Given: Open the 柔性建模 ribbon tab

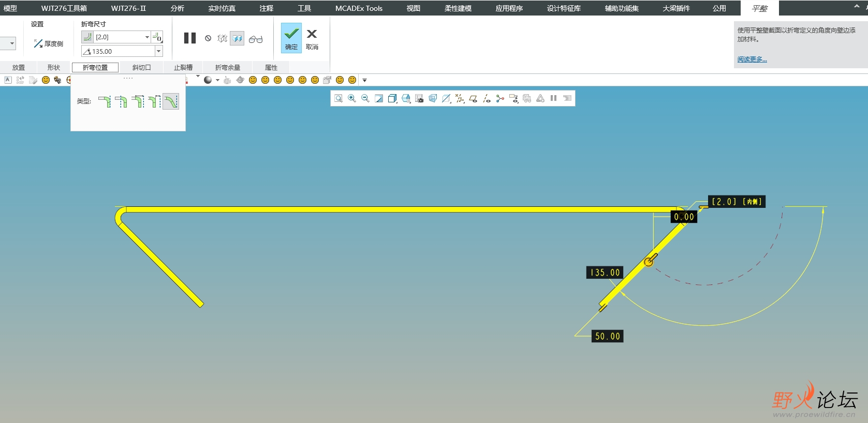Looking at the screenshot, I should pyautogui.click(x=458, y=8).
